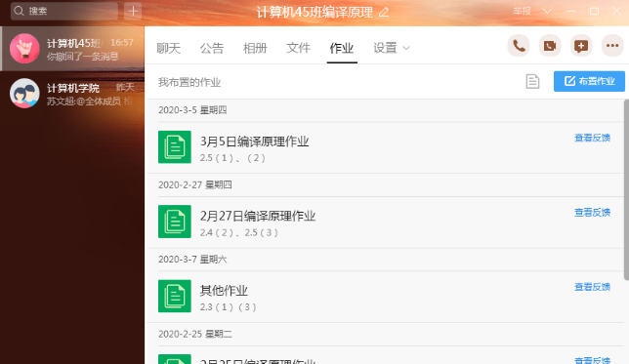Click the 搜索 search field
629x364 pixels.
pyautogui.click(x=64, y=11)
